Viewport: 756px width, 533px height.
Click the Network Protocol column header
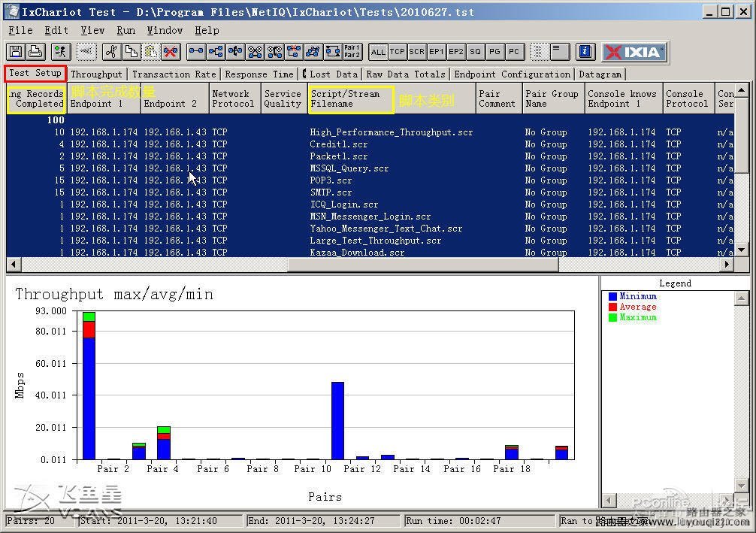tap(234, 98)
